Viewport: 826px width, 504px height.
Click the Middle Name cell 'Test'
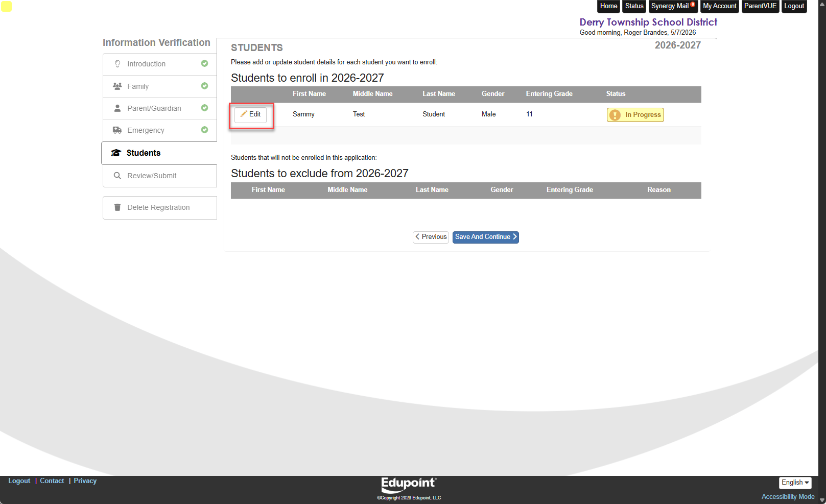point(359,114)
